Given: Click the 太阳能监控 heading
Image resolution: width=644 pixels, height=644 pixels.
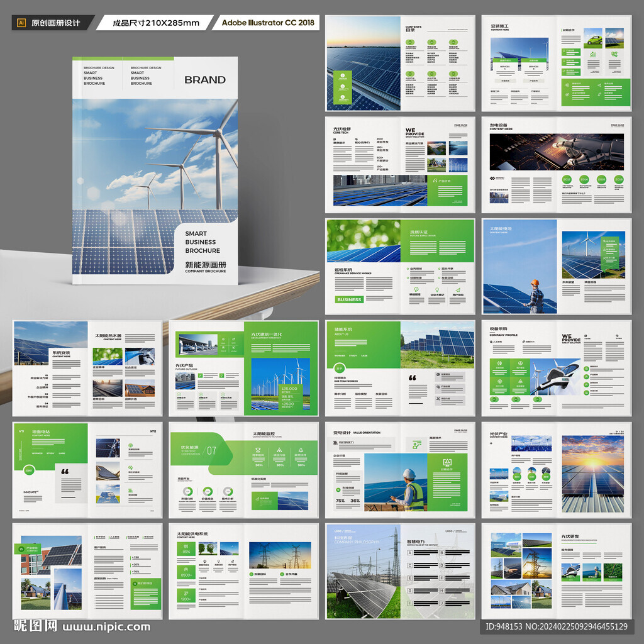Looking at the screenshot, I should point(264,434).
